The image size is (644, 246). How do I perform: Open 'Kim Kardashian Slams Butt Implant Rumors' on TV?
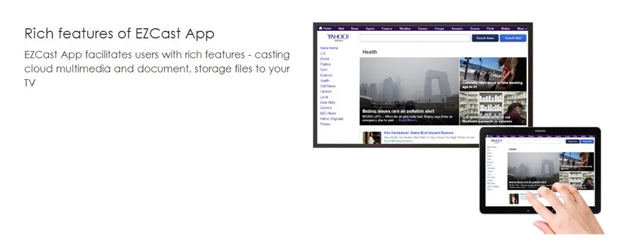419,133
